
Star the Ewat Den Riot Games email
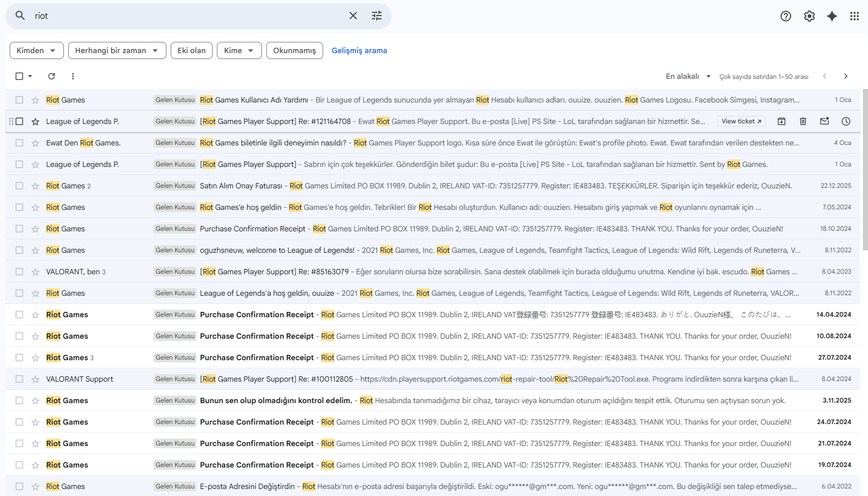pos(35,143)
